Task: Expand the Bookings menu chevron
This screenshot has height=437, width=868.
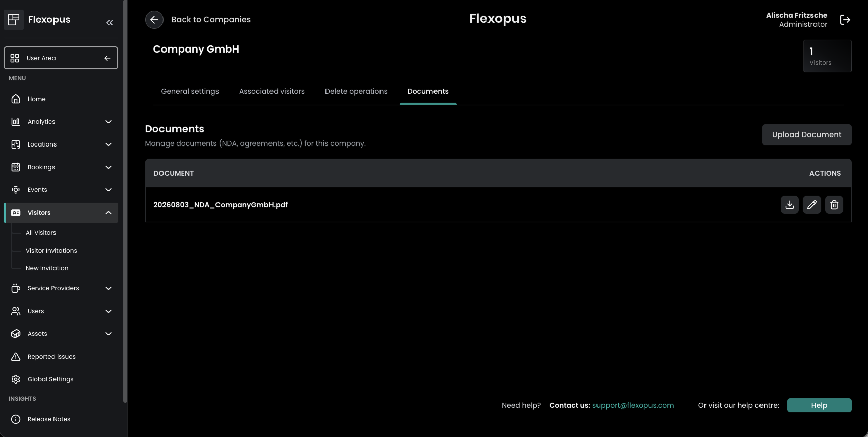Action: pyautogui.click(x=108, y=167)
